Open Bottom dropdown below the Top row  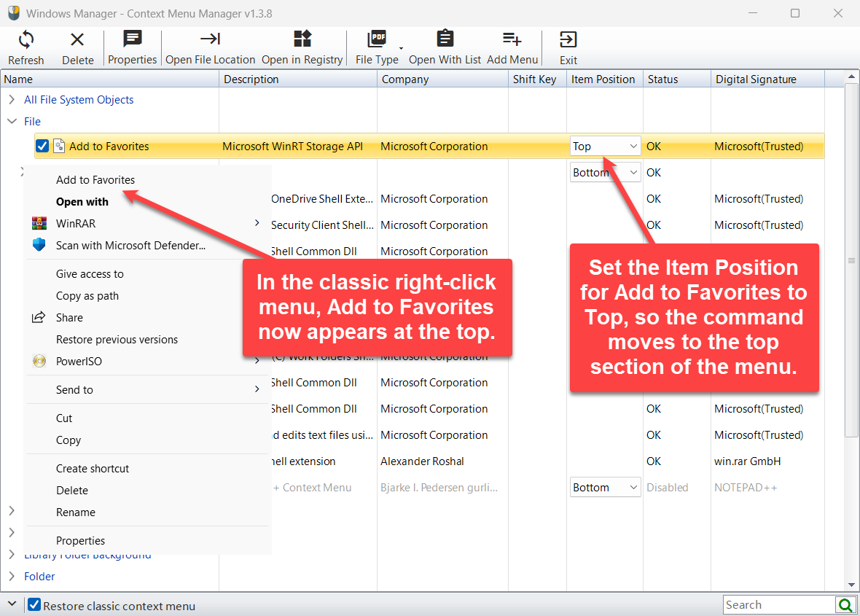point(606,172)
